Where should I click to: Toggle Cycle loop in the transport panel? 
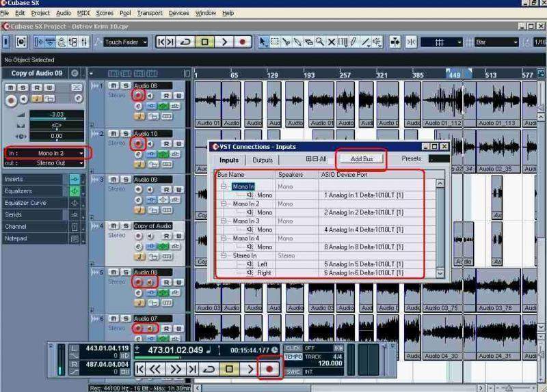click(x=209, y=369)
